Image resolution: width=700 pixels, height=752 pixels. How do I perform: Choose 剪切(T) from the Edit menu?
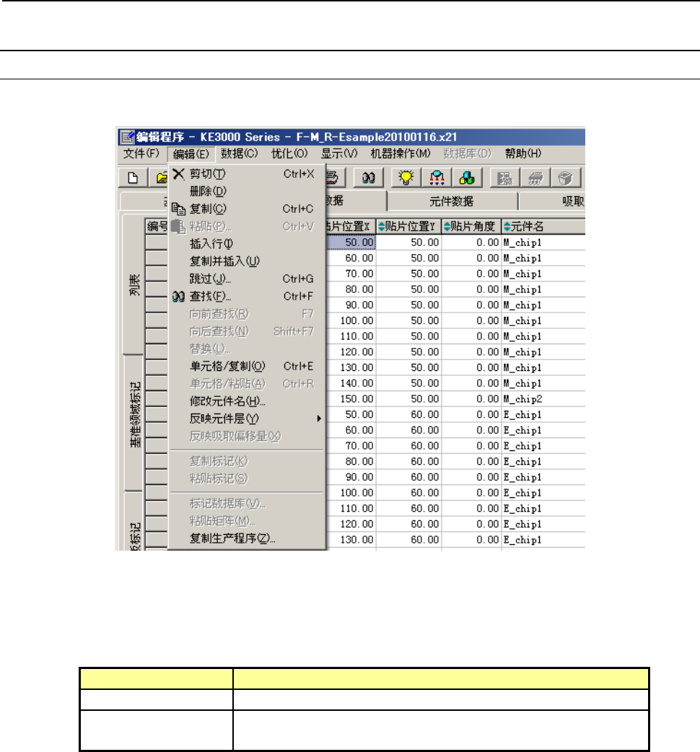pyautogui.click(x=248, y=174)
